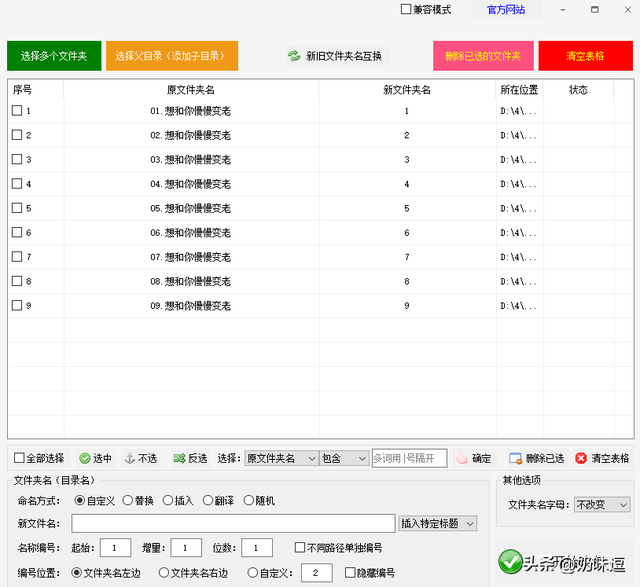Click the anchor 不选 icon
Viewport: 640px width, 587px height.
click(x=130, y=458)
